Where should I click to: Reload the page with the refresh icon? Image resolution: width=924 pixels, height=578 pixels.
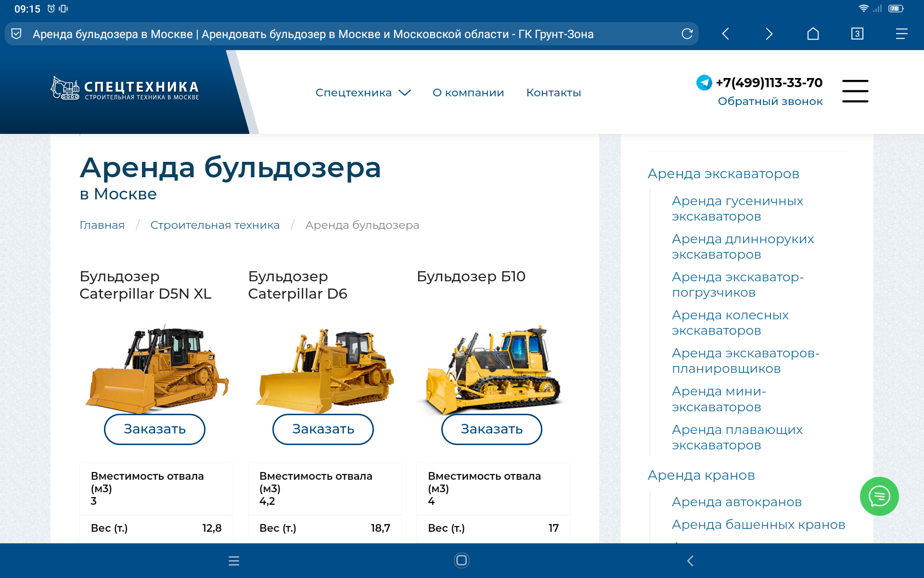[687, 34]
